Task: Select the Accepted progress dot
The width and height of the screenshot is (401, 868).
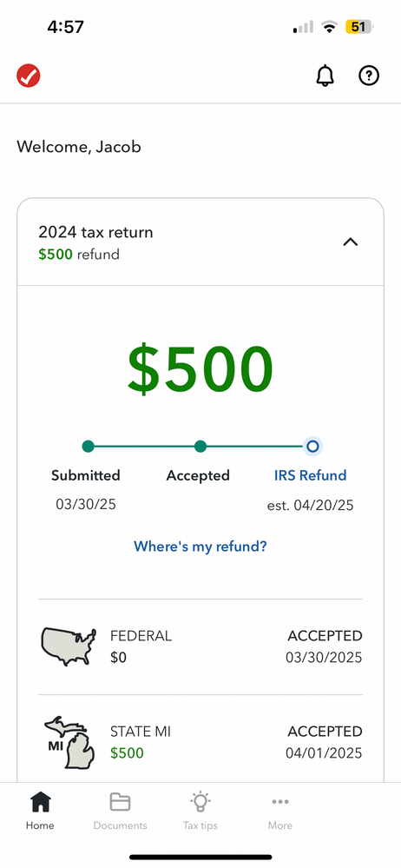Action: pos(200,447)
